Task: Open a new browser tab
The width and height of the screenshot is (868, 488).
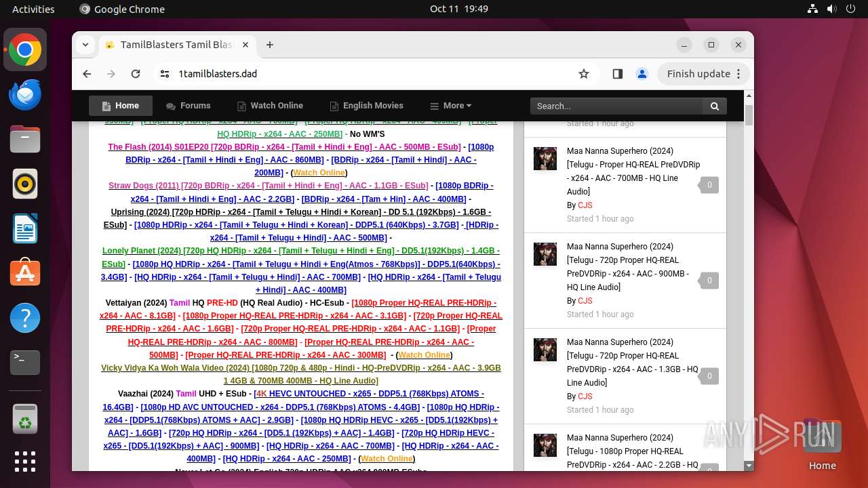Action: coord(270,45)
